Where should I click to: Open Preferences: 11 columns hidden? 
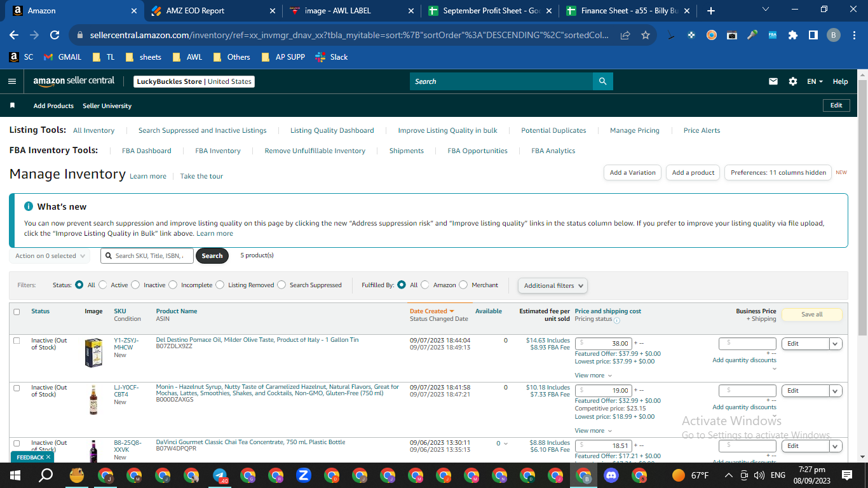coord(778,173)
